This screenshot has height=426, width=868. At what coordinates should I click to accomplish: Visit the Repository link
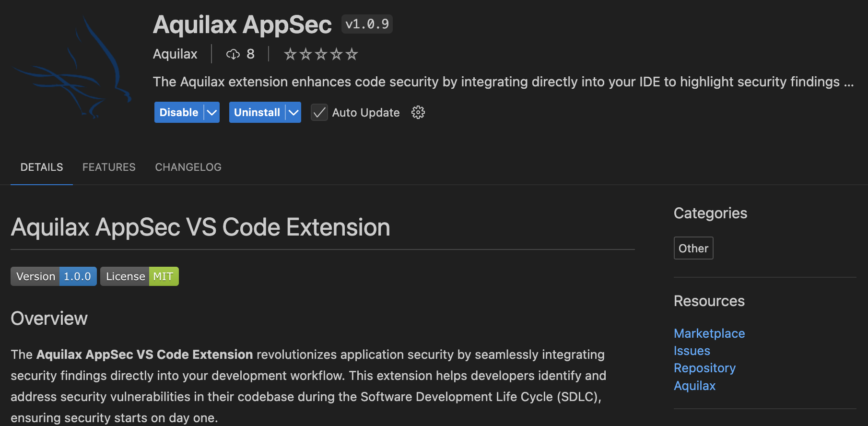[704, 368]
